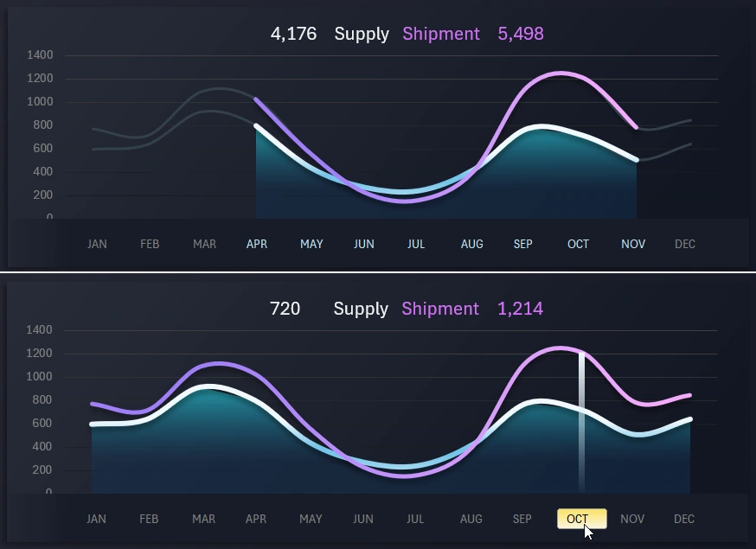Toggle the Supply series in the top legend
The width and height of the screenshot is (756, 549).
tap(361, 34)
